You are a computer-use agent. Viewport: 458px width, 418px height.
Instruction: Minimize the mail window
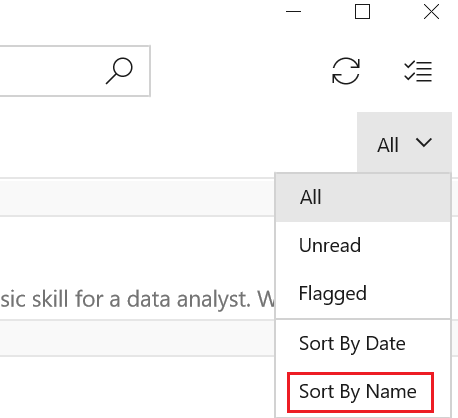[293, 12]
